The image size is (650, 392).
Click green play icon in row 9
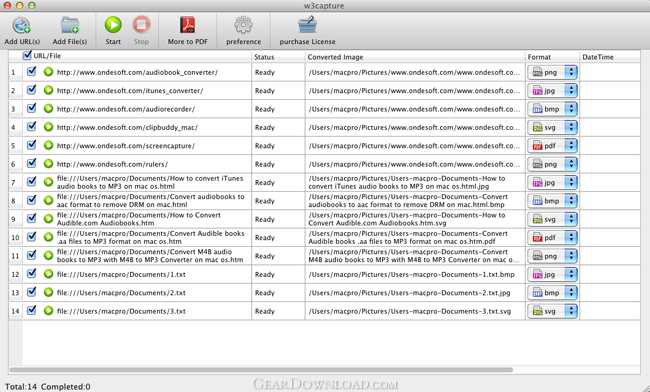pyautogui.click(x=49, y=219)
